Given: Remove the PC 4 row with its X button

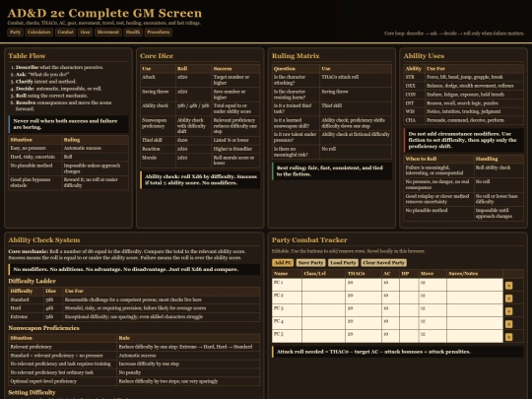Looking at the screenshot, I should pos(508,324).
